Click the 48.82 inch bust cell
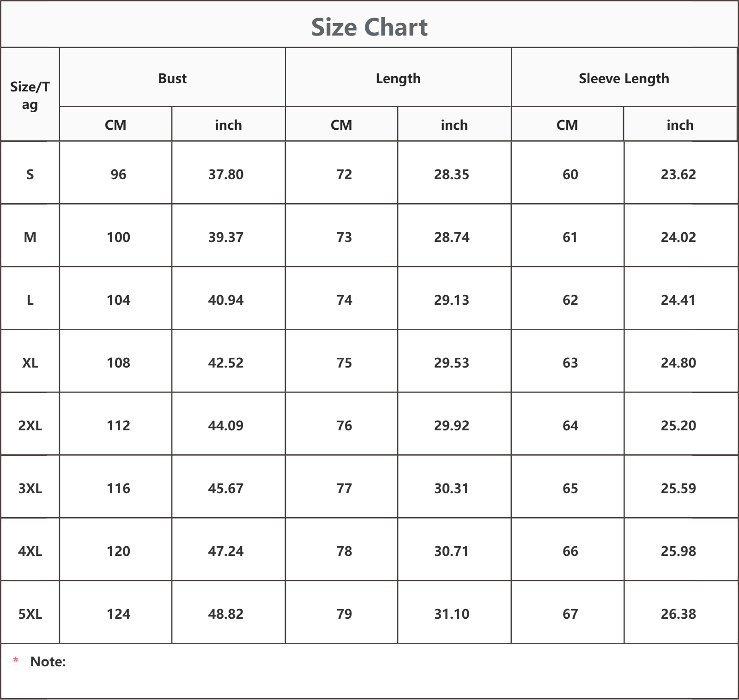The width and height of the screenshot is (739, 700). [226, 614]
